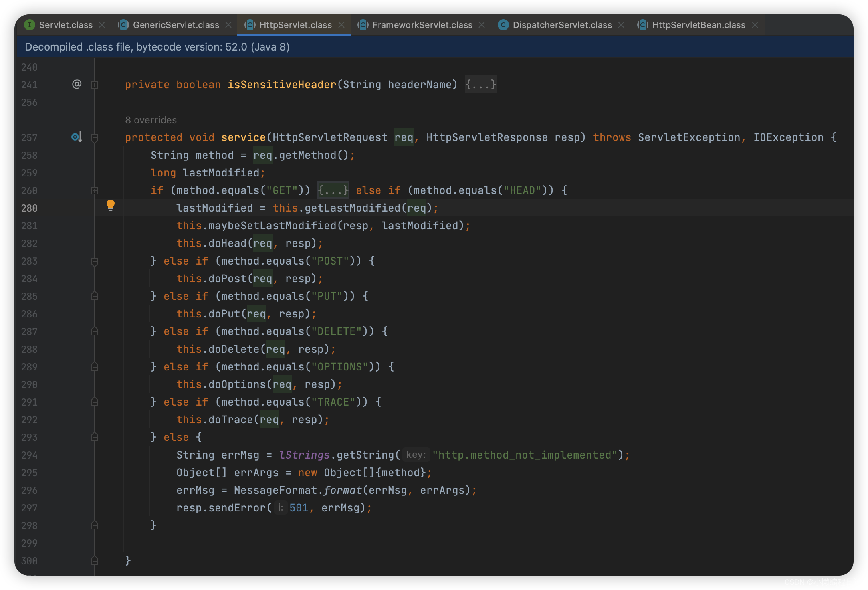Click the FrameworkServlet.class class file icon
This screenshot has width=868, height=590.
[x=363, y=25]
